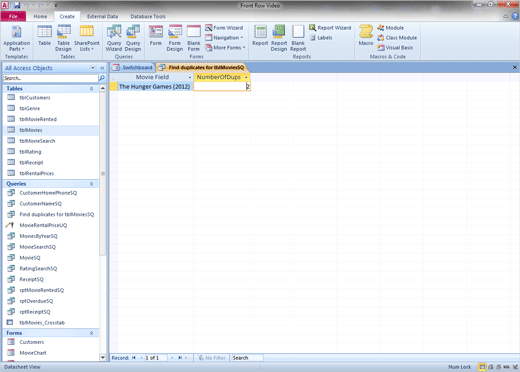Open the File tab

[x=13, y=16]
